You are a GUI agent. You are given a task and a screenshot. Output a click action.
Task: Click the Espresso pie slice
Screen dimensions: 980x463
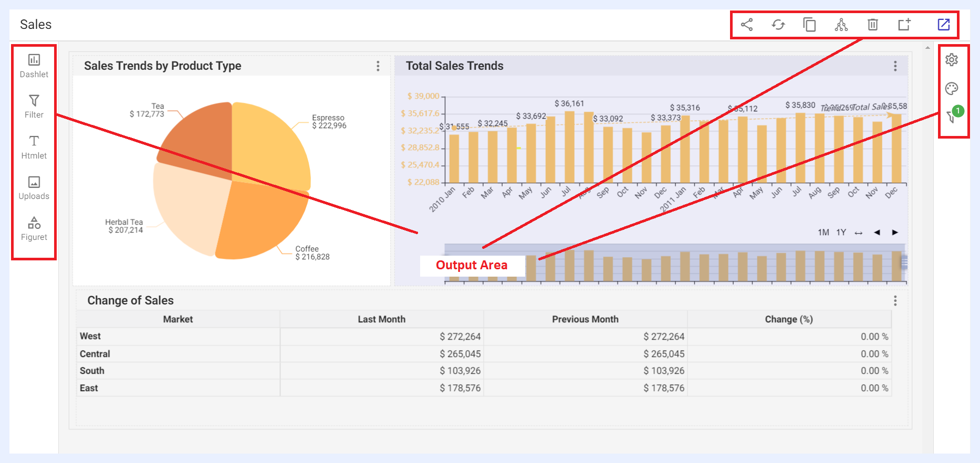pyautogui.click(x=270, y=147)
